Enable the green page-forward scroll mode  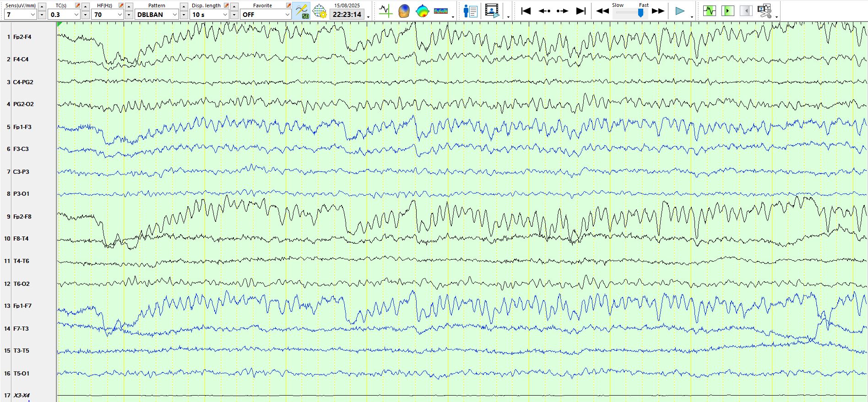coord(727,11)
